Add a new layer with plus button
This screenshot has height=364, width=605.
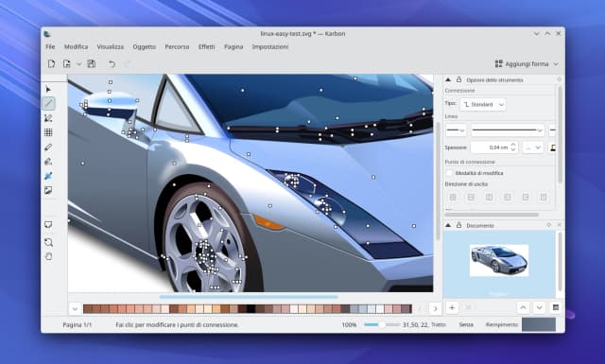[452, 307]
